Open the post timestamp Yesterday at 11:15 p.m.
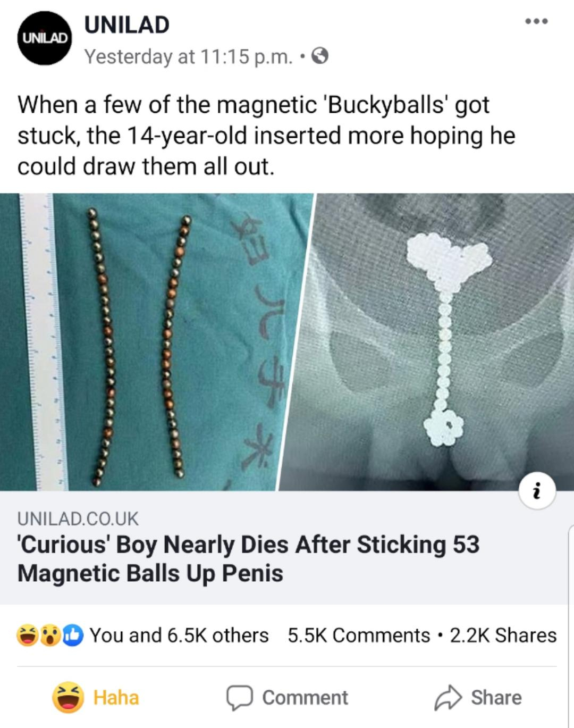 [189, 56]
